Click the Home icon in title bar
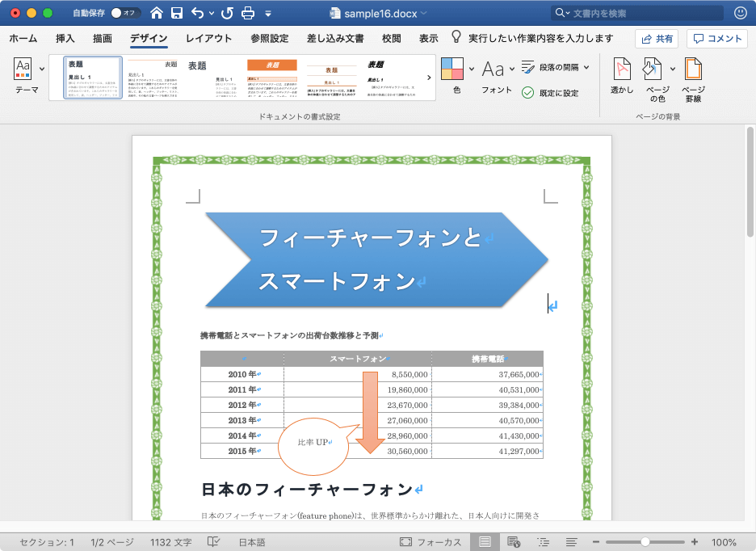Screen dimensions: 756x551 156,13
